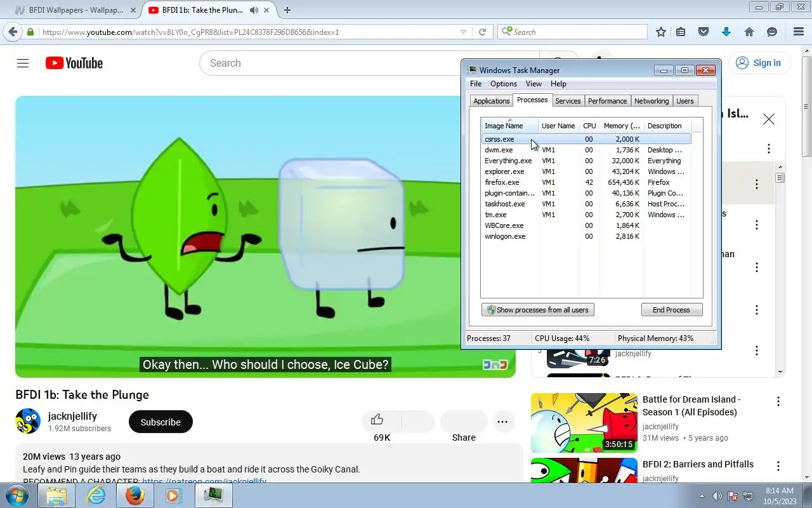Go to Firefox home page icon
Screen dimensions: 812x508
coord(749,32)
